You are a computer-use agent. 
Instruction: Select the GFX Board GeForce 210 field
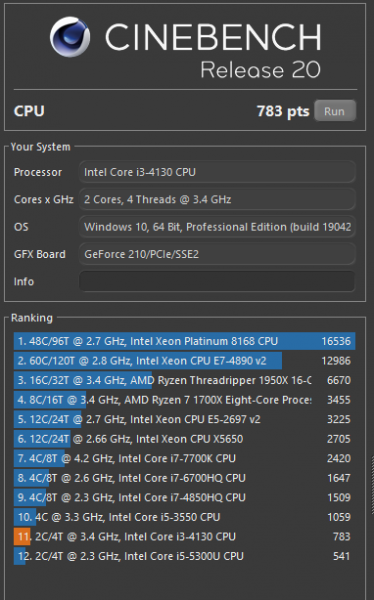pos(217,254)
